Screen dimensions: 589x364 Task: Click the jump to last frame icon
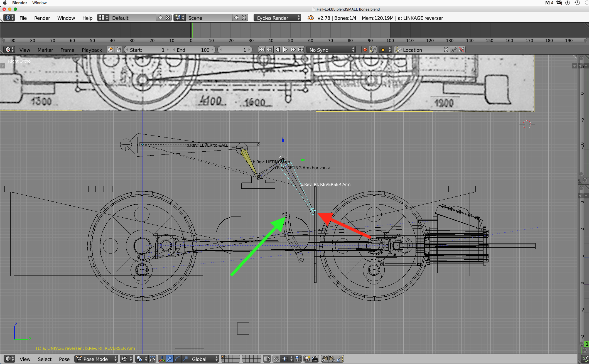(x=301, y=50)
